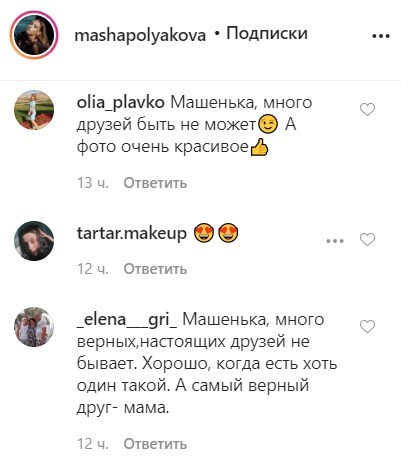Like the olia_plavko comment with heart icon
The width and height of the screenshot is (401, 465).
point(368,110)
